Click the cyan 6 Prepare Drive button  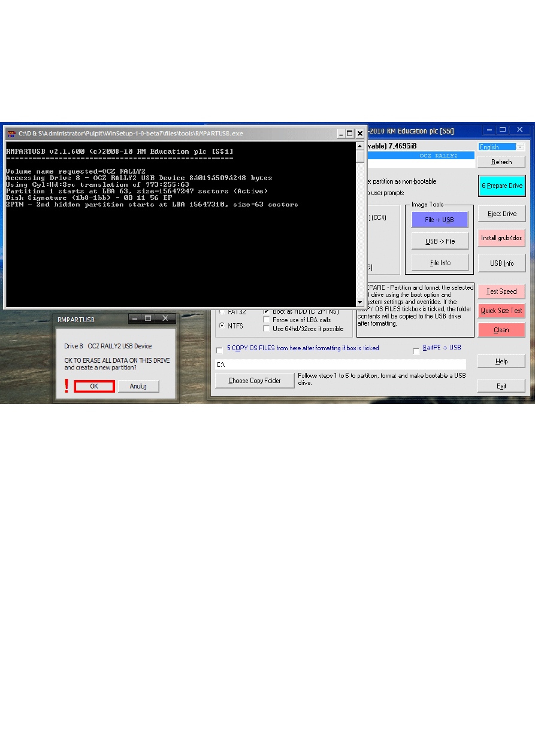pyautogui.click(x=501, y=186)
